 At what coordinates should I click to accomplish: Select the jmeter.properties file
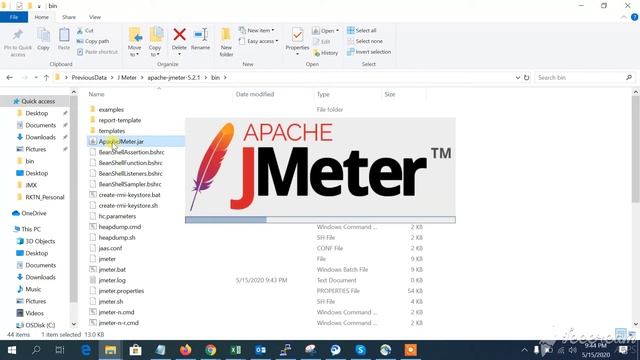coord(121,291)
